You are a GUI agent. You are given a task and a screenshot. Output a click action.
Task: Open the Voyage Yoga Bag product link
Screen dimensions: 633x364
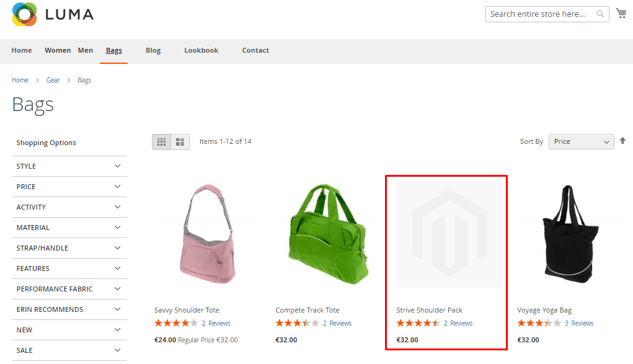coord(544,310)
